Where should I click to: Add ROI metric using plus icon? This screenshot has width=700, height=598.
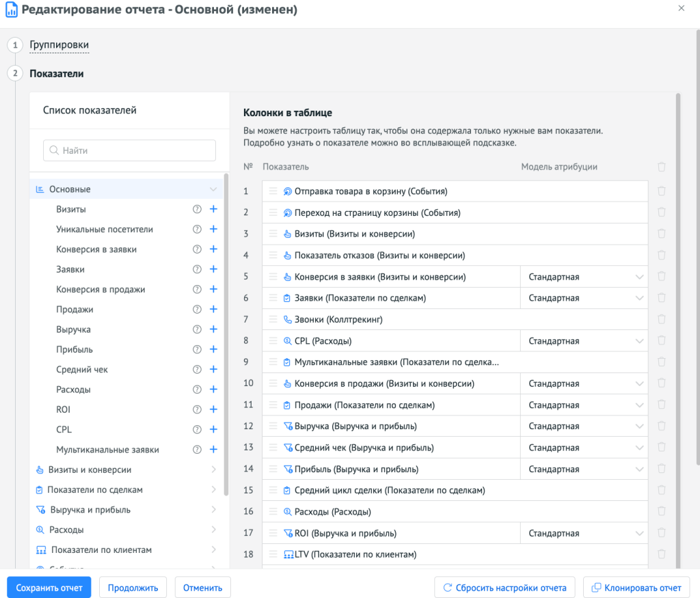pos(213,409)
